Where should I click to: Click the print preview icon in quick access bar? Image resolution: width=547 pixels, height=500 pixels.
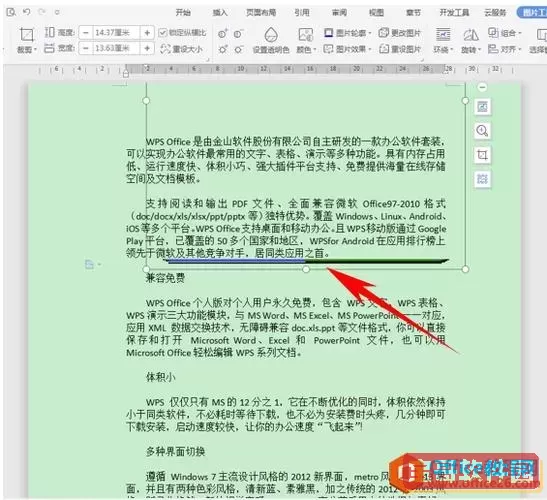point(11,13)
